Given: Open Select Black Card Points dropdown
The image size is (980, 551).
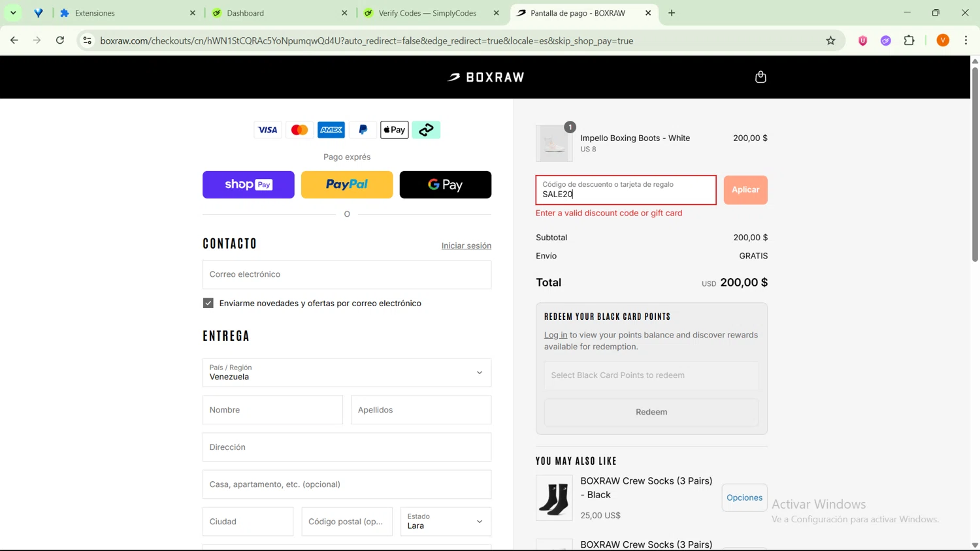Looking at the screenshot, I should [651, 375].
